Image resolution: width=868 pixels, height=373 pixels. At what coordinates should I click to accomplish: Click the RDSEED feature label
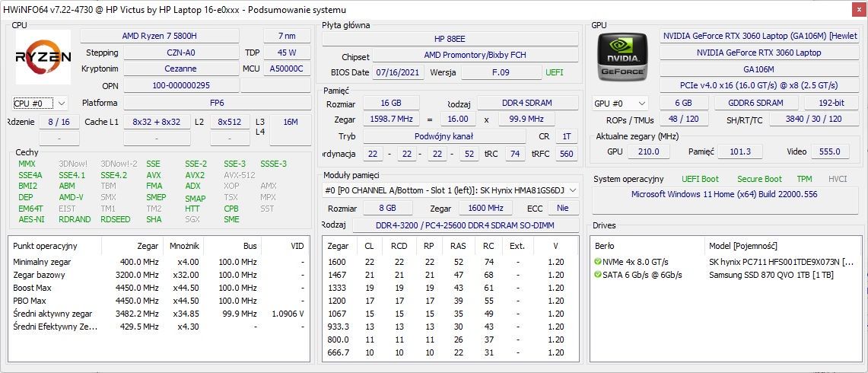[x=116, y=219]
